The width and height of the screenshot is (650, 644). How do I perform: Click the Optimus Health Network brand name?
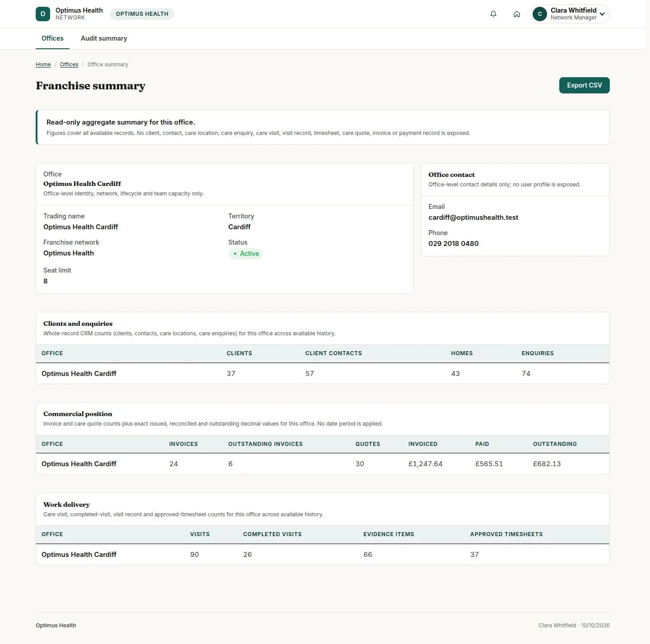pyautogui.click(x=79, y=14)
